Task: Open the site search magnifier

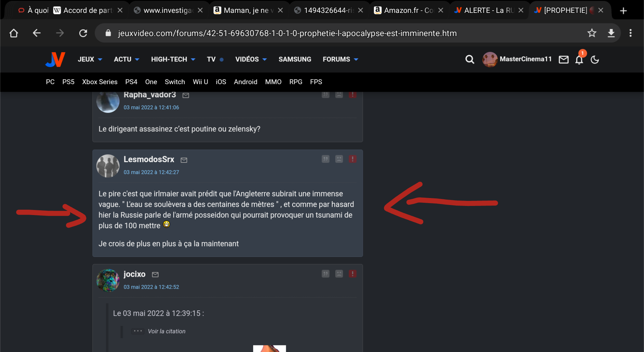Action: (x=470, y=59)
